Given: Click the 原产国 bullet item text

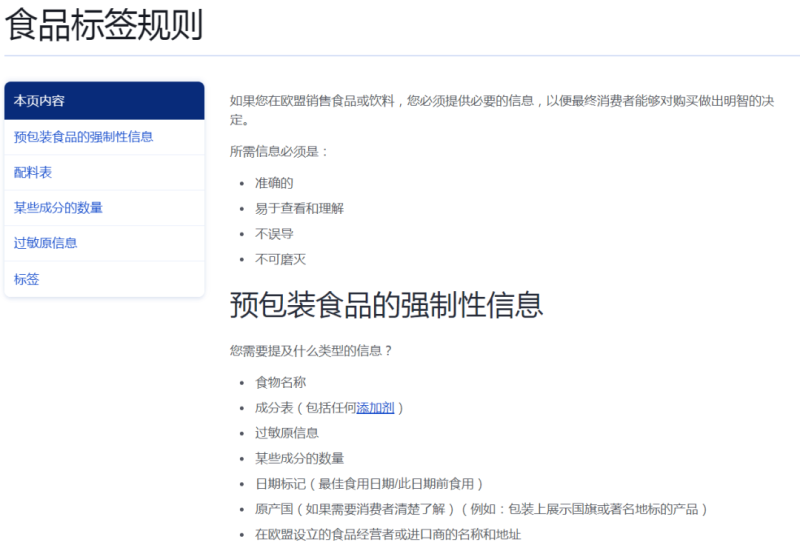Looking at the screenshot, I should pyautogui.click(x=480, y=509).
